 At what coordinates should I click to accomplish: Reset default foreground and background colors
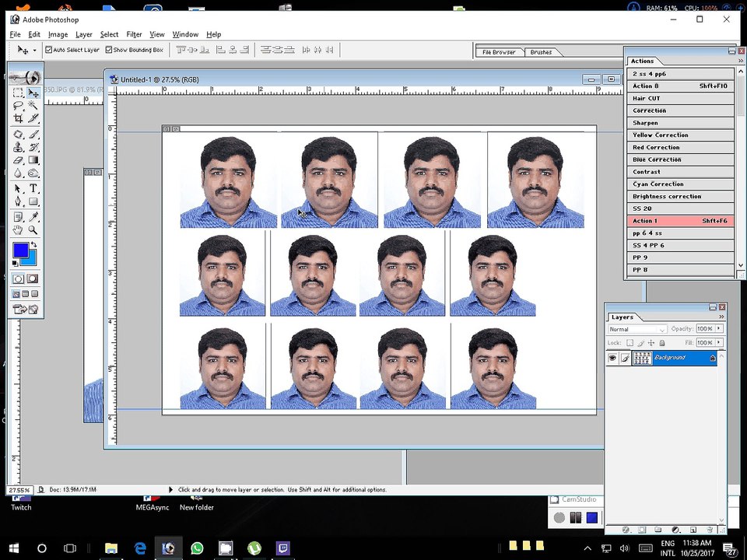click(x=16, y=263)
